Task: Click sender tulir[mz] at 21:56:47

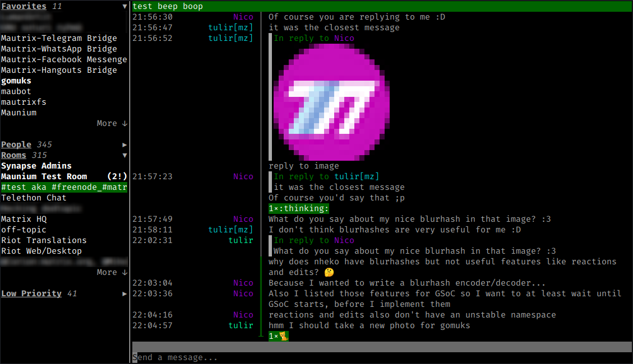Action: (231, 27)
